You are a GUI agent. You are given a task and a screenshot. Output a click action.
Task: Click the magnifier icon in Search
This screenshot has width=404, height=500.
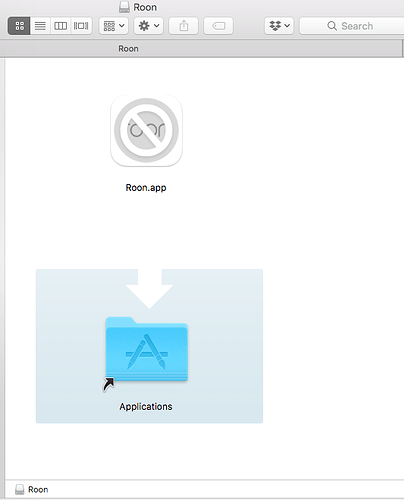click(x=332, y=26)
